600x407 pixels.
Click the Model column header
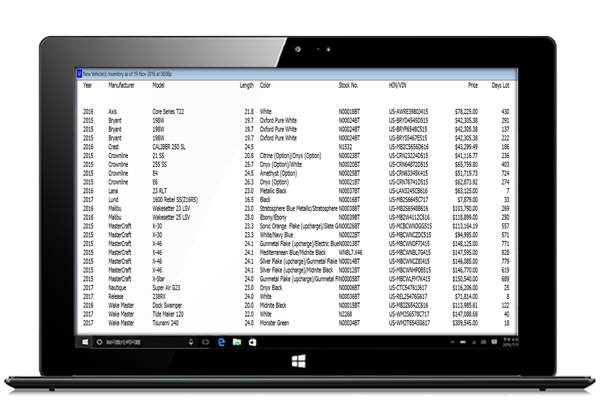(x=158, y=85)
